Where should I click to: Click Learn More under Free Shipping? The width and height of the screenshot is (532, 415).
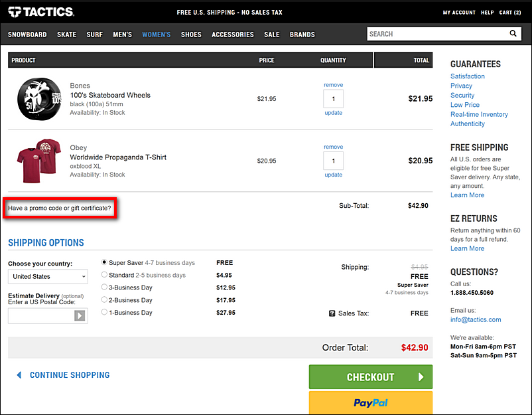pos(467,195)
